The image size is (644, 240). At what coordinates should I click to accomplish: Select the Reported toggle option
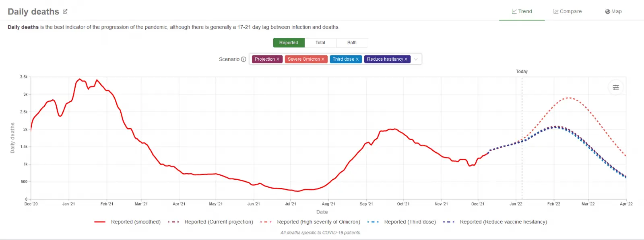click(289, 43)
